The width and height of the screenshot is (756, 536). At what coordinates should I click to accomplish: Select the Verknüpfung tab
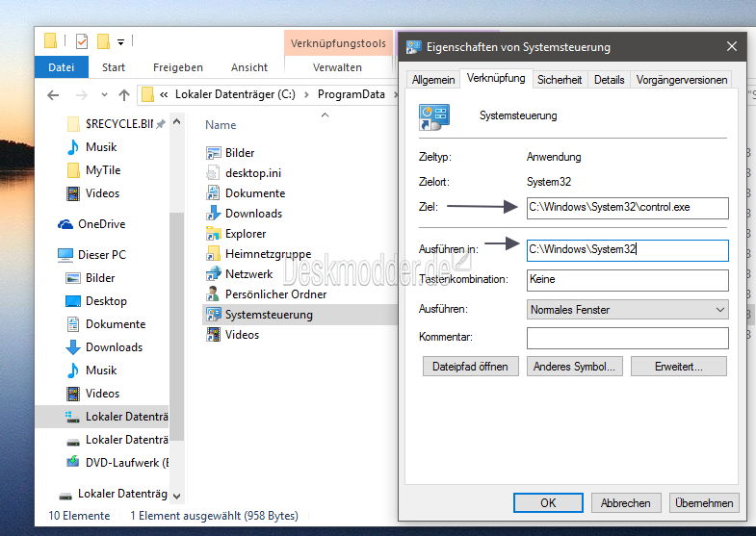point(496,78)
